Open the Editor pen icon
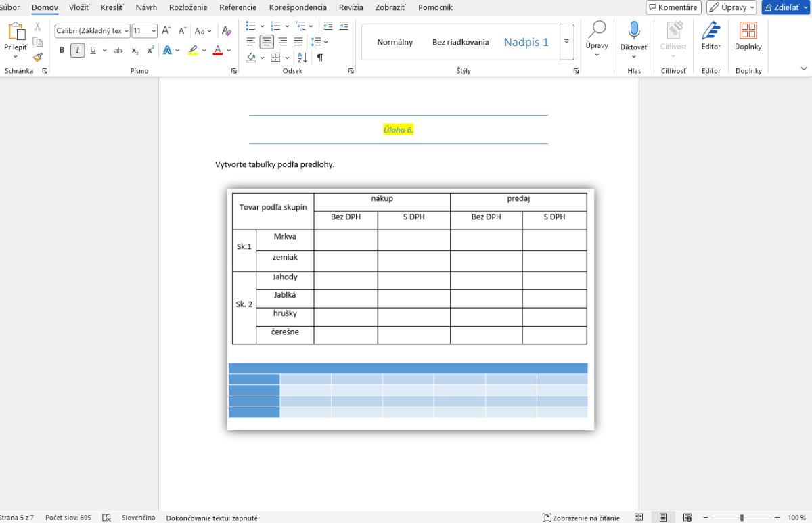This screenshot has width=812, height=523. click(710, 31)
